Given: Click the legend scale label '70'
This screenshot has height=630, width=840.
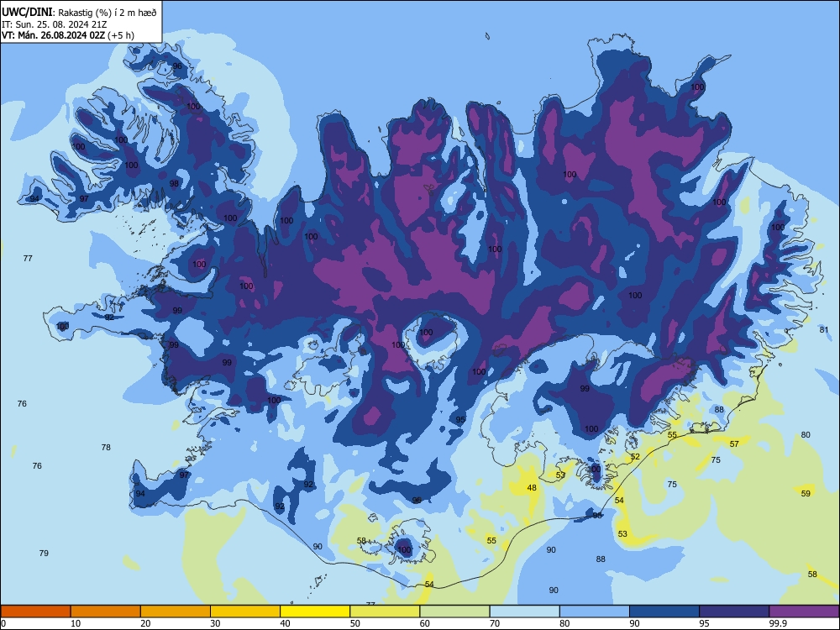Looking at the screenshot, I should (495, 623).
